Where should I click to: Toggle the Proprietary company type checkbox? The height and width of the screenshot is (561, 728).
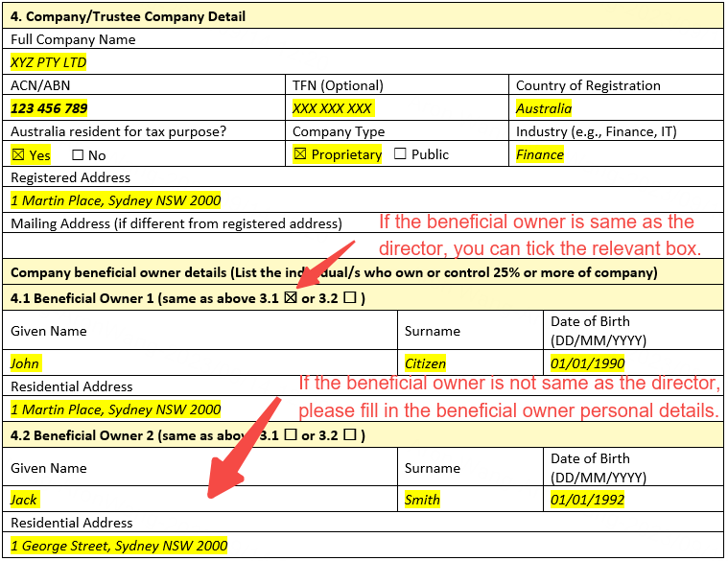[x=300, y=153]
